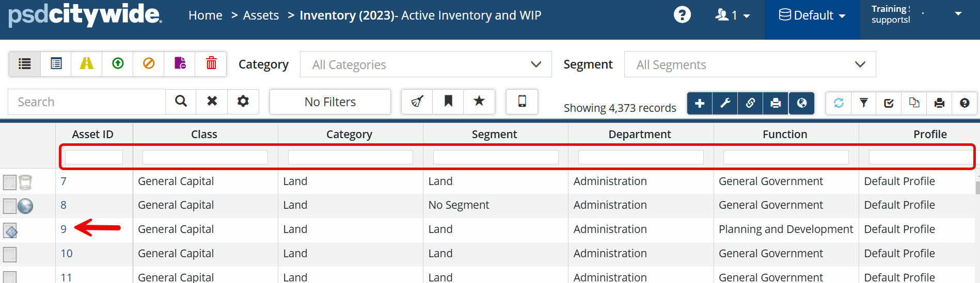Click the green upload arrow icon

pos(118,63)
